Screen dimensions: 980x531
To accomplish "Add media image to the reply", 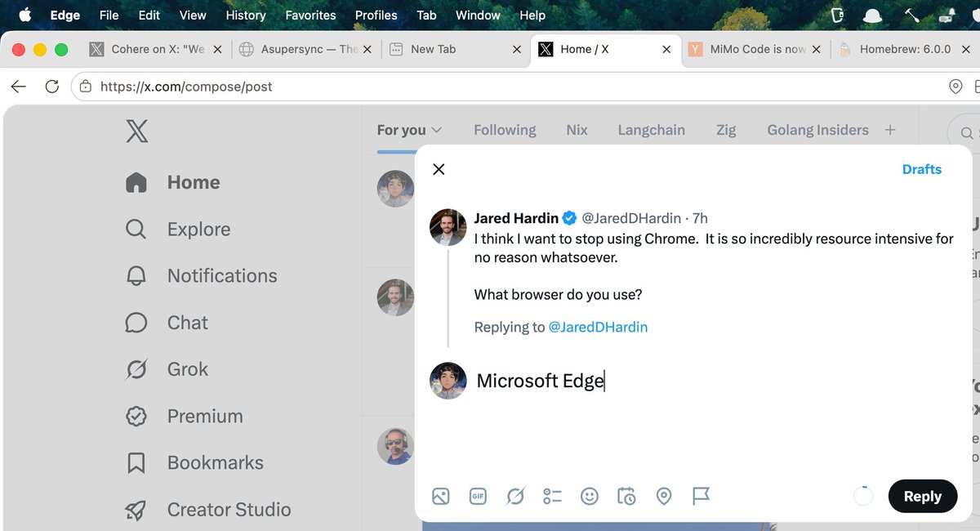I will (441, 496).
